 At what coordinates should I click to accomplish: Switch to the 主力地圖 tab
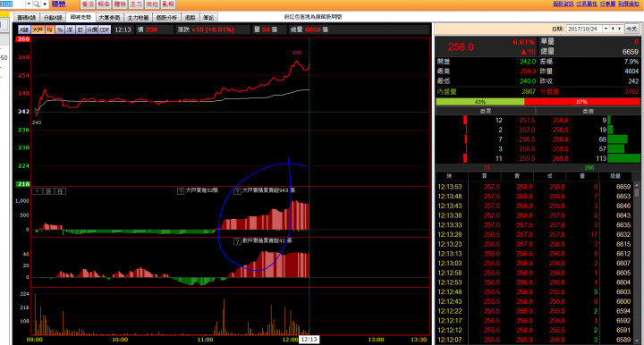(138, 18)
